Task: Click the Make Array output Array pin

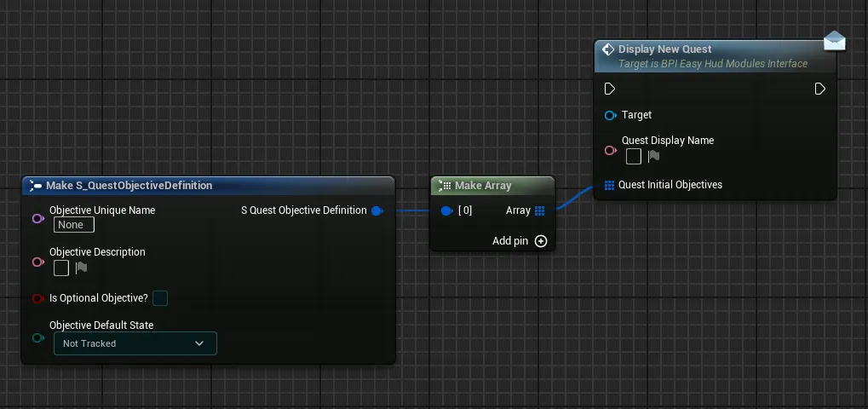Action: click(x=540, y=210)
